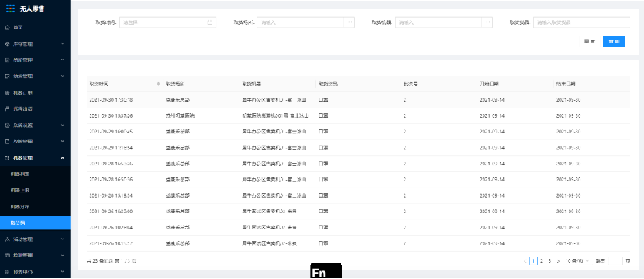Click the highlighted active submenu item in the sidebar
Screen dimensions: 644x279
[x=36, y=222]
